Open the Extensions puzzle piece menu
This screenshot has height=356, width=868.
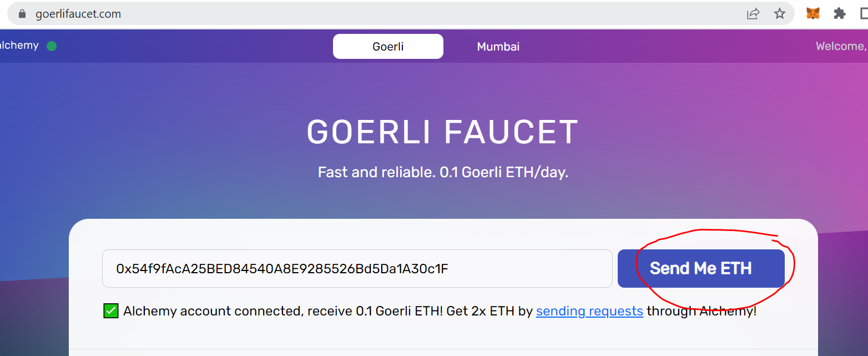[x=840, y=14]
